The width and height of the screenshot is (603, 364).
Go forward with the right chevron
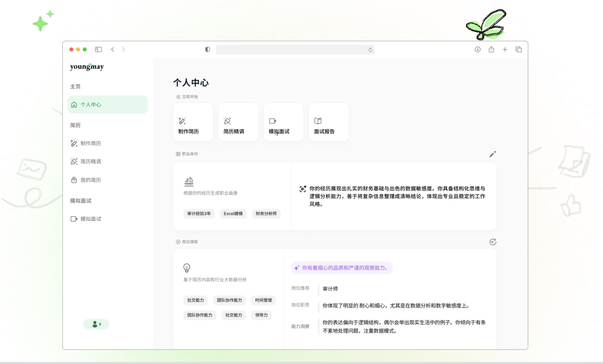[123, 50]
